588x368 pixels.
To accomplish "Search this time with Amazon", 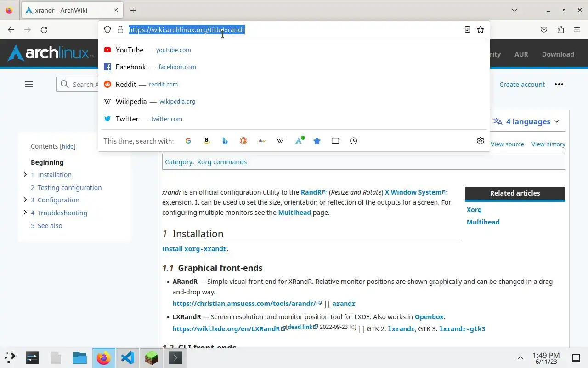I will tap(207, 141).
